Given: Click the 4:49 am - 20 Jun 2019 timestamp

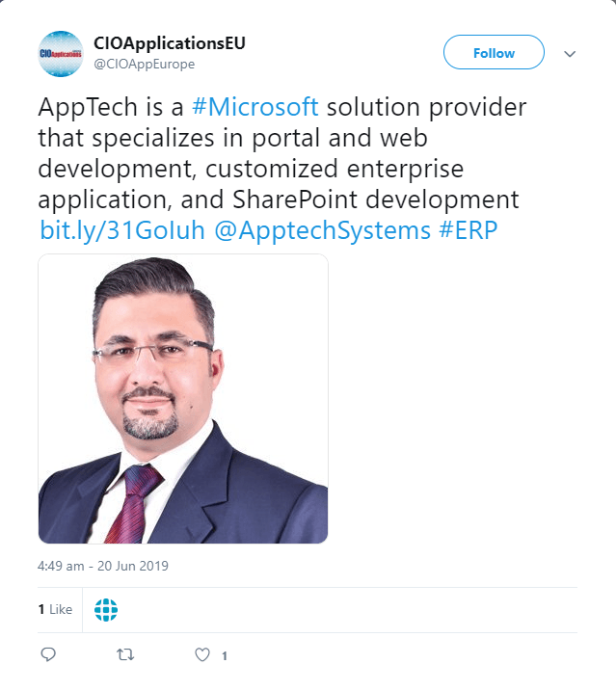Looking at the screenshot, I should [x=103, y=566].
